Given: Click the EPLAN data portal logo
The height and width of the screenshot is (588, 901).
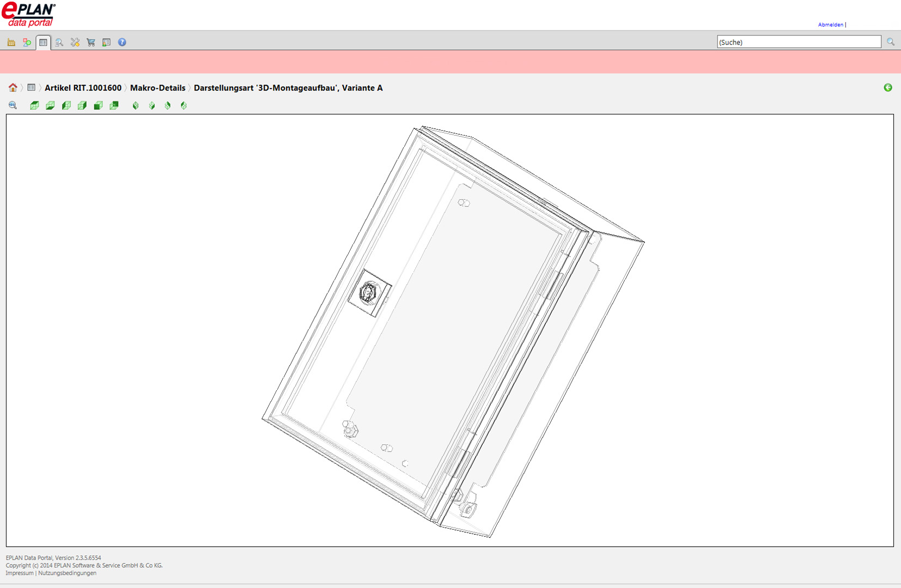Looking at the screenshot, I should click(29, 15).
